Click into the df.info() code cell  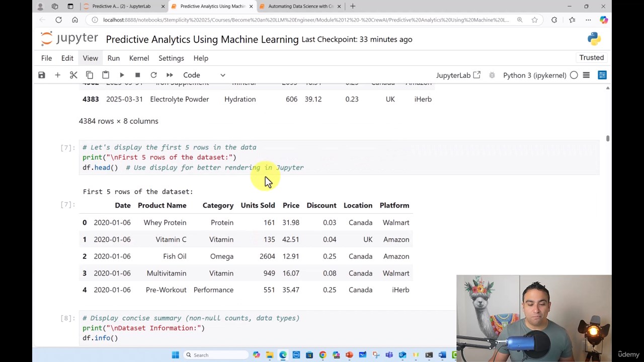267,328
